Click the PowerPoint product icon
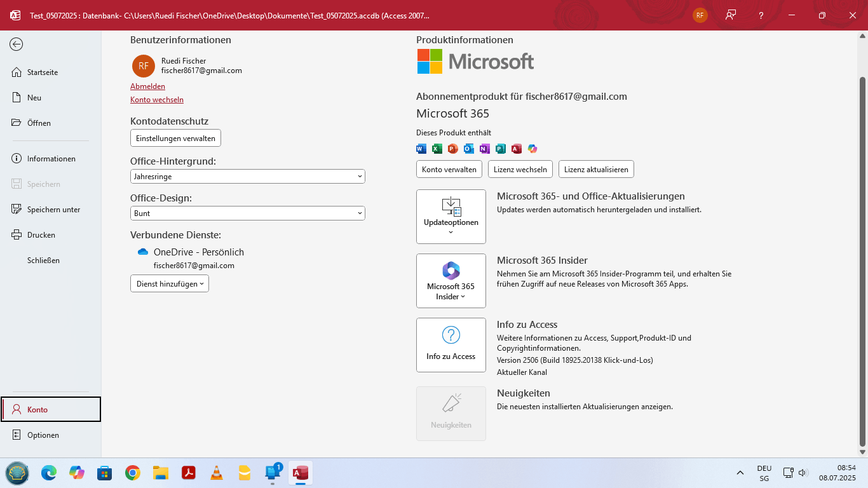Screen dimensions: 868x488 (453, 149)
